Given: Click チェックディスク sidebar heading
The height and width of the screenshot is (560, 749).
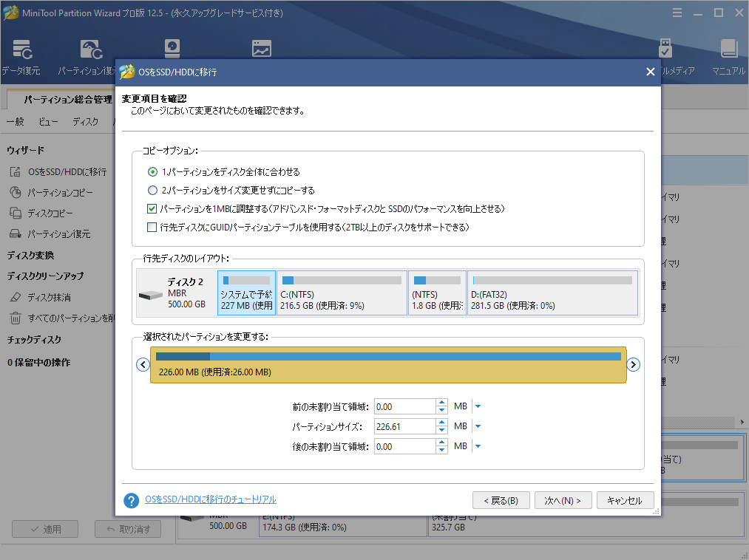Looking at the screenshot, I should pos(34,339).
